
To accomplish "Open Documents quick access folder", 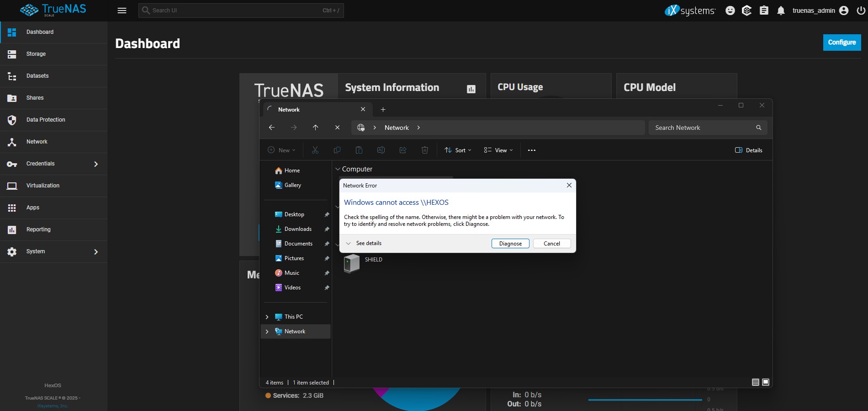I will click(x=296, y=244).
